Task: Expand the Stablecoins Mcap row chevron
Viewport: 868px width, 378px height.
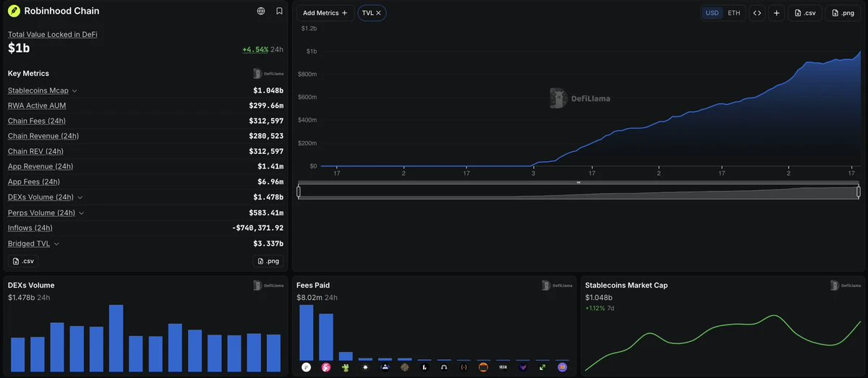Action: tap(75, 91)
